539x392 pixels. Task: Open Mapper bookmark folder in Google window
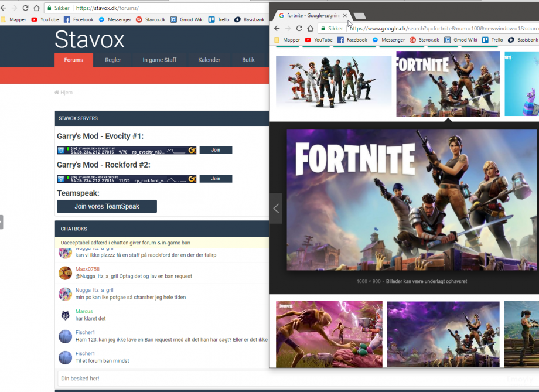click(x=287, y=40)
